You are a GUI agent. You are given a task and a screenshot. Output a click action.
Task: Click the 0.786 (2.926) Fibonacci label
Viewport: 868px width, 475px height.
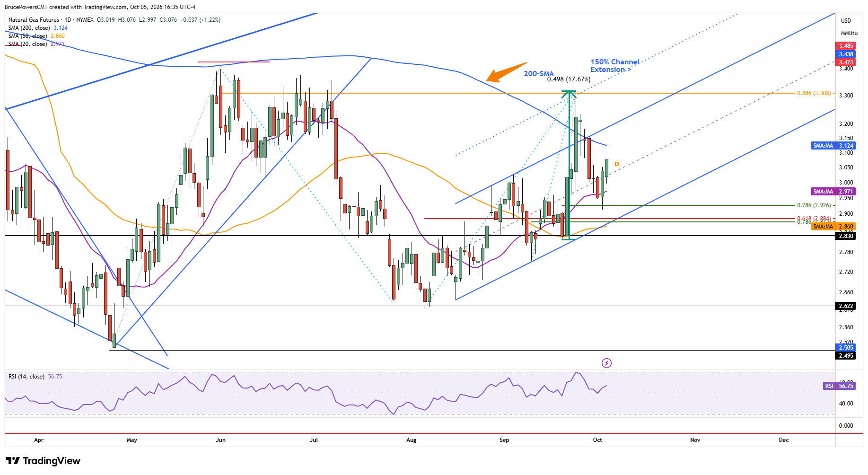pos(814,205)
